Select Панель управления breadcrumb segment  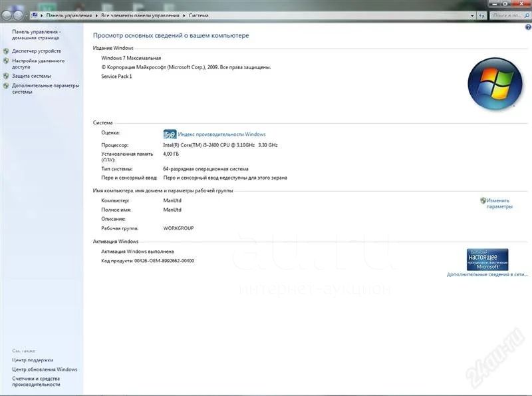tap(69, 15)
